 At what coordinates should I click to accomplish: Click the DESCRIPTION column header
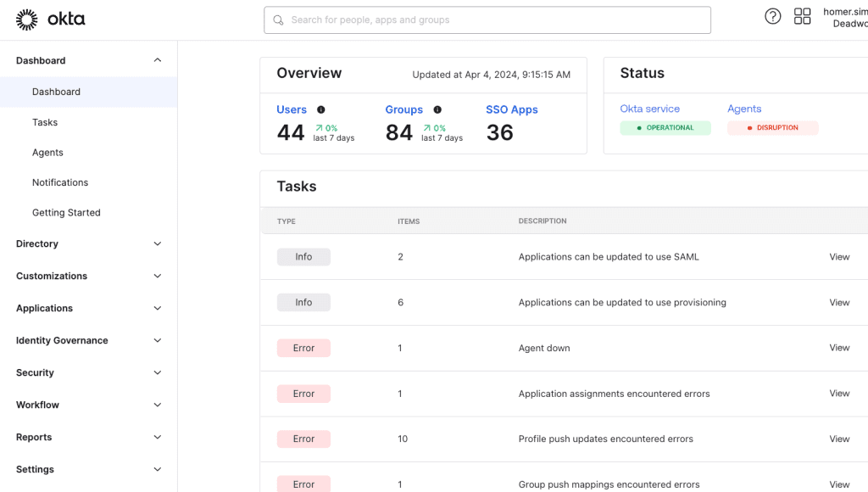coord(542,221)
